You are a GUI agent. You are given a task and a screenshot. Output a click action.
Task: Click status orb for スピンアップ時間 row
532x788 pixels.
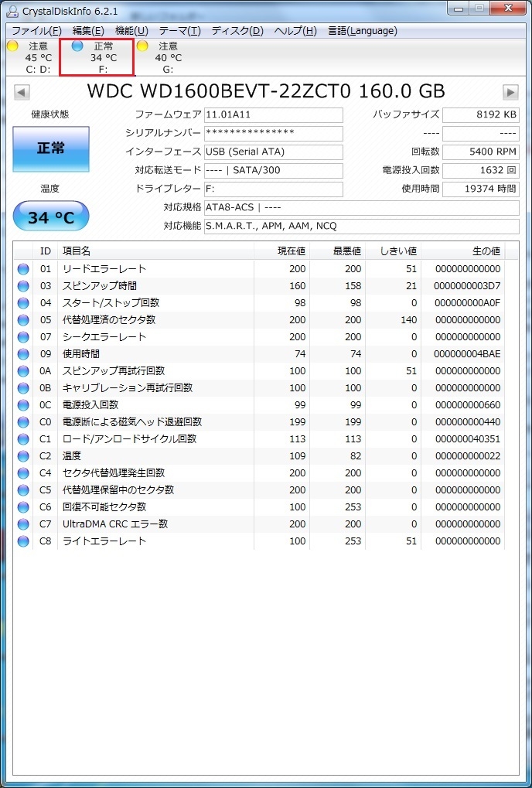(23, 286)
